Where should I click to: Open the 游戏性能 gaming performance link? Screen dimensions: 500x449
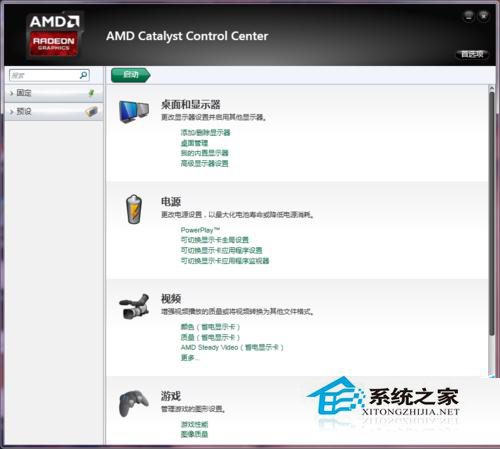pos(194,424)
